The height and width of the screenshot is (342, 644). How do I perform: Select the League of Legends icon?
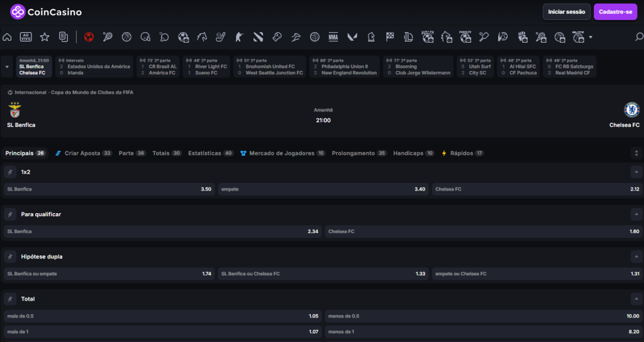point(408,37)
